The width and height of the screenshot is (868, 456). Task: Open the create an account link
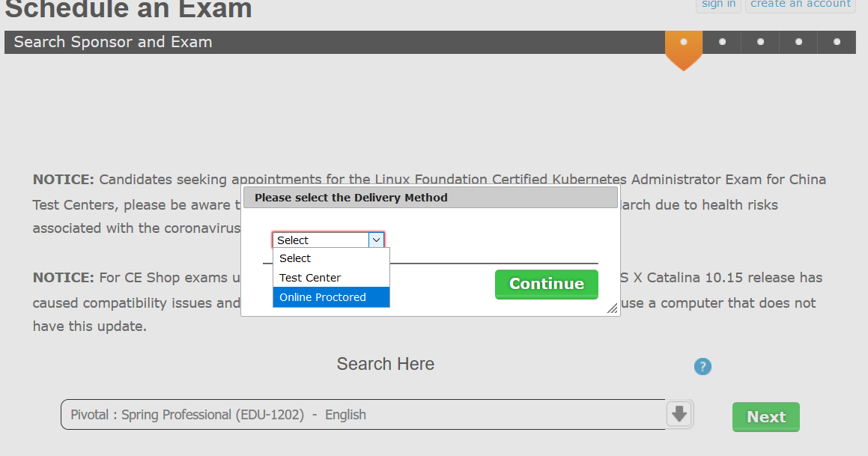[801, 4]
